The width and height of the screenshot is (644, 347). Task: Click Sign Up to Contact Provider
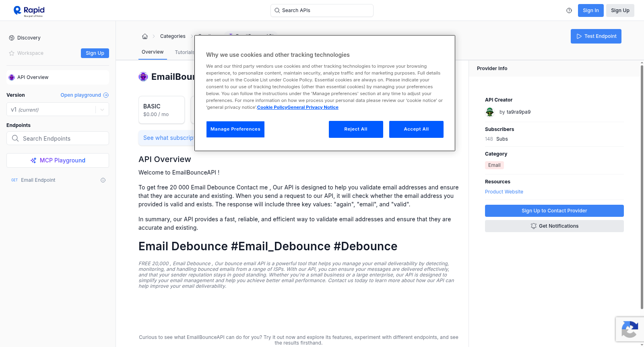tap(554, 211)
